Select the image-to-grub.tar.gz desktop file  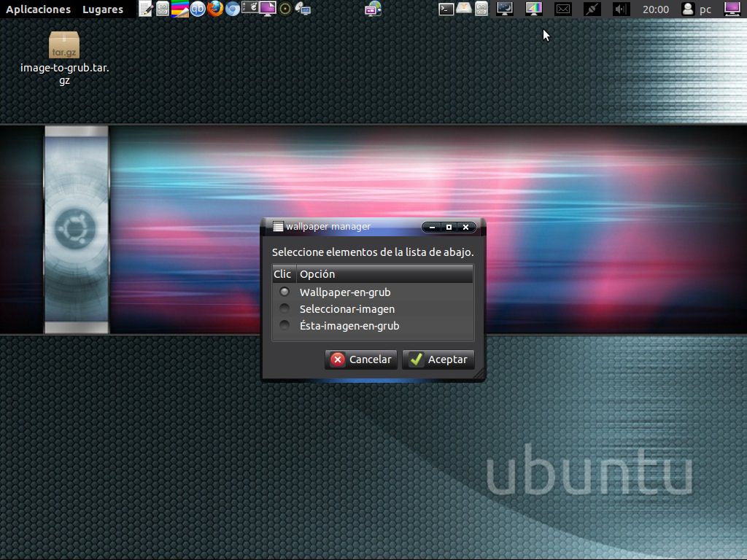(x=64, y=58)
